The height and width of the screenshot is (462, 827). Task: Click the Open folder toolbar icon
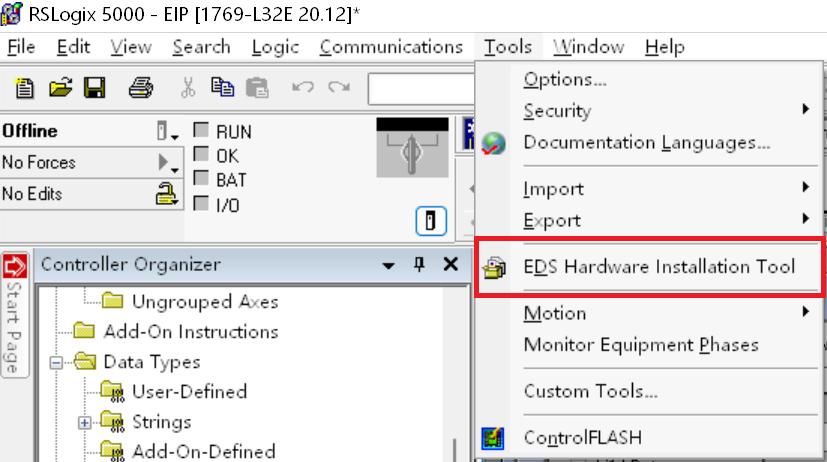click(61, 88)
